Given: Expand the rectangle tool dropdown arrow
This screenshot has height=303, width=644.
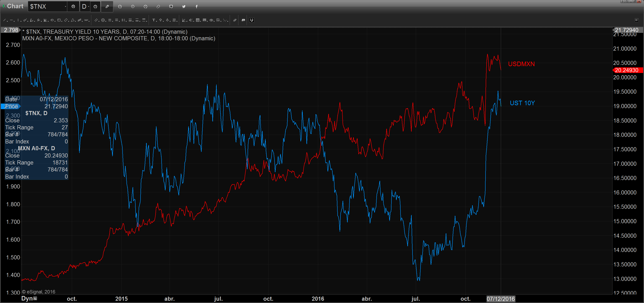Looking at the screenshot, I should (62, 21).
